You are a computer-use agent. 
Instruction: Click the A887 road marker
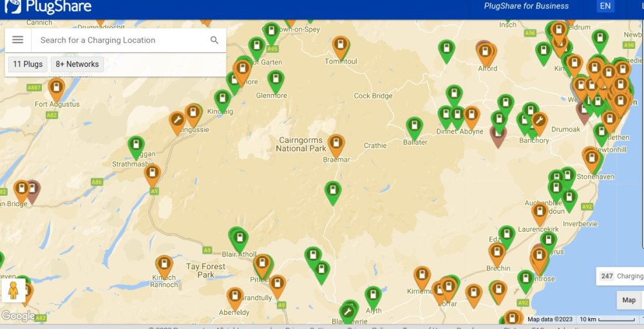coord(33,88)
